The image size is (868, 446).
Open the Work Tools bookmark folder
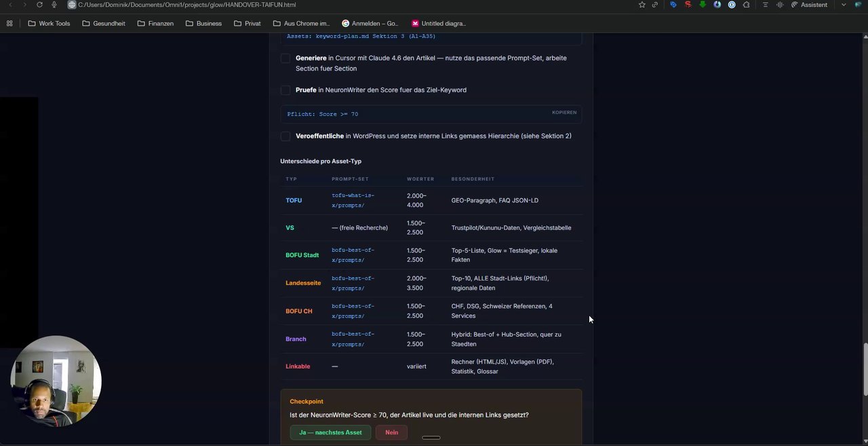point(49,23)
